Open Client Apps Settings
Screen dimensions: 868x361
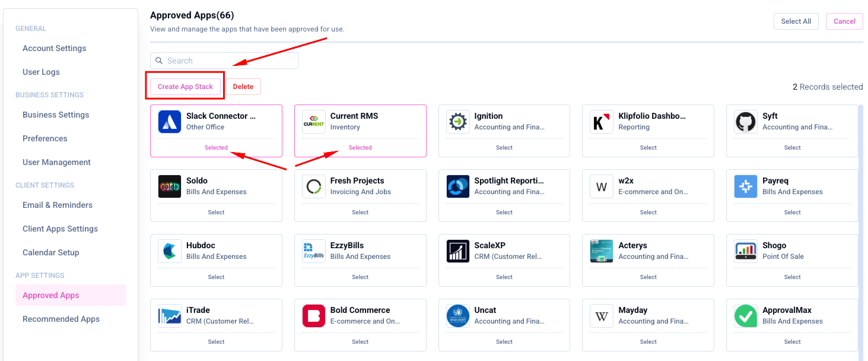[61, 229]
